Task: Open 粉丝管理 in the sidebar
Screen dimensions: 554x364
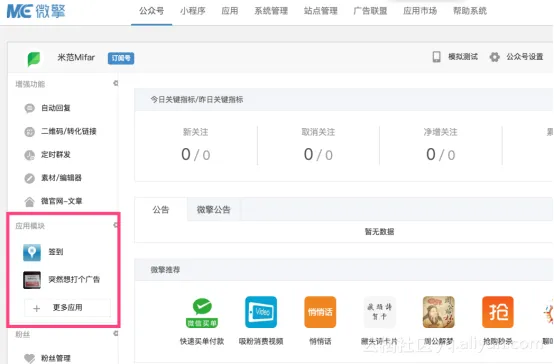Action: [56, 358]
